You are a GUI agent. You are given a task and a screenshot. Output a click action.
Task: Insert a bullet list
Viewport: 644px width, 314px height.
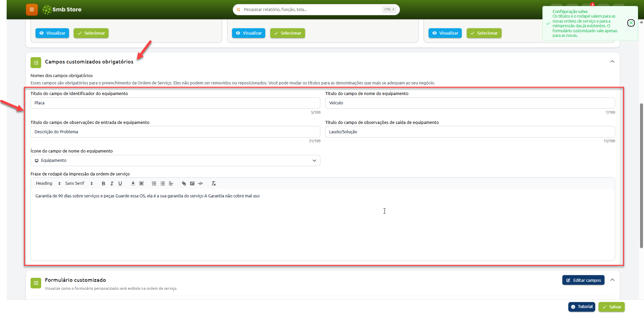click(x=163, y=183)
